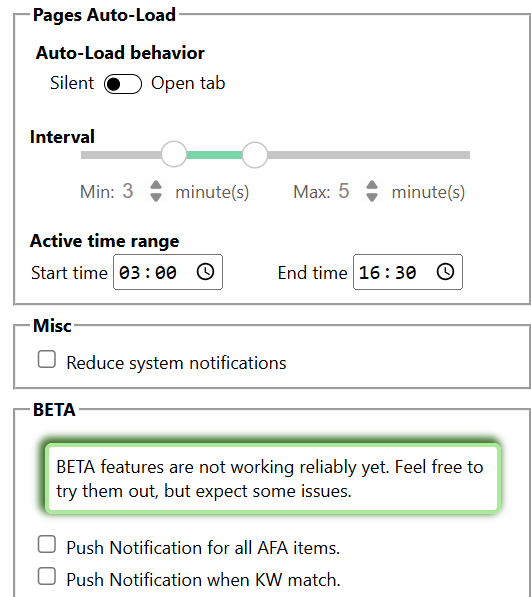Select the minutes field in End time
531x597 pixels.
click(x=405, y=273)
